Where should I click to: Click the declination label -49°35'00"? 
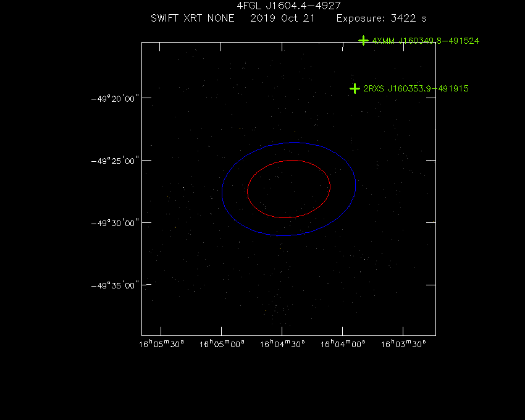click(x=115, y=286)
